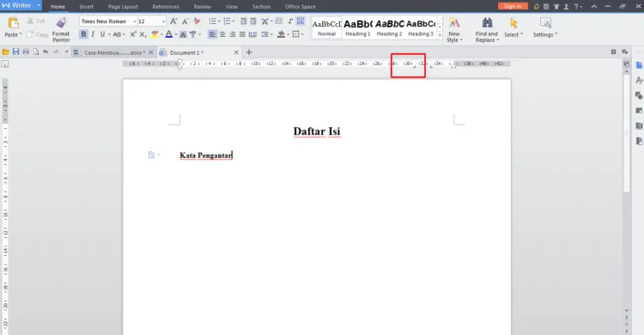This screenshot has height=335, width=644.
Task: Increase paragraph indent
Action: pyautogui.click(x=253, y=21)
